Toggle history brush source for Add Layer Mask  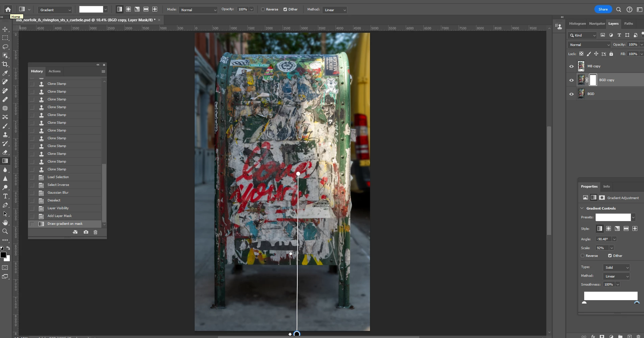pyautogui.click(x=32, y=216)
